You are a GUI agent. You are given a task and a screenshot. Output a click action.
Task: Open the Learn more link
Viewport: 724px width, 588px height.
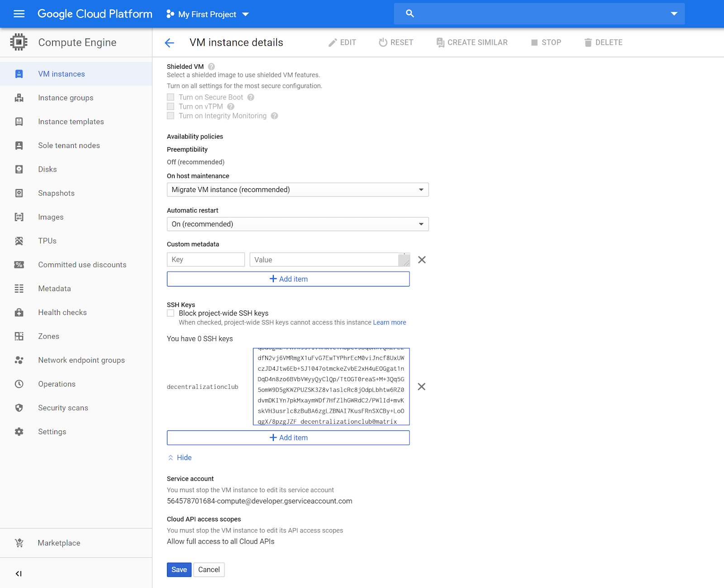[390, 323]
